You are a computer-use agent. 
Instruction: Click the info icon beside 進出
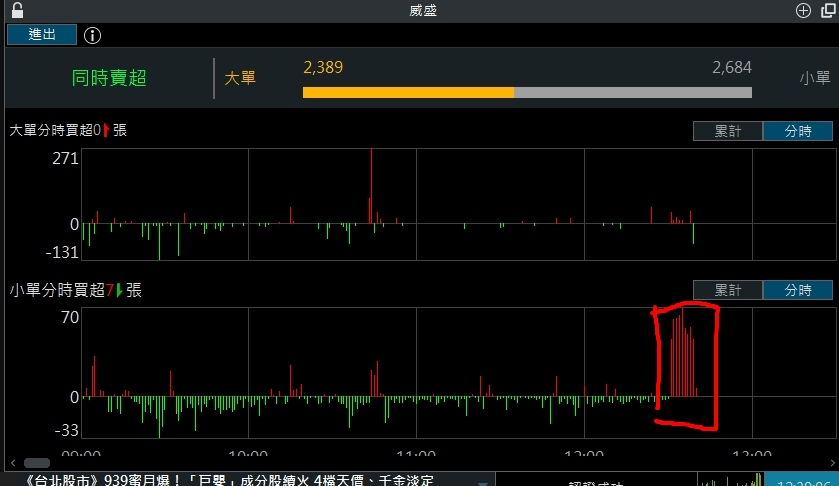(x=92, y=35)
